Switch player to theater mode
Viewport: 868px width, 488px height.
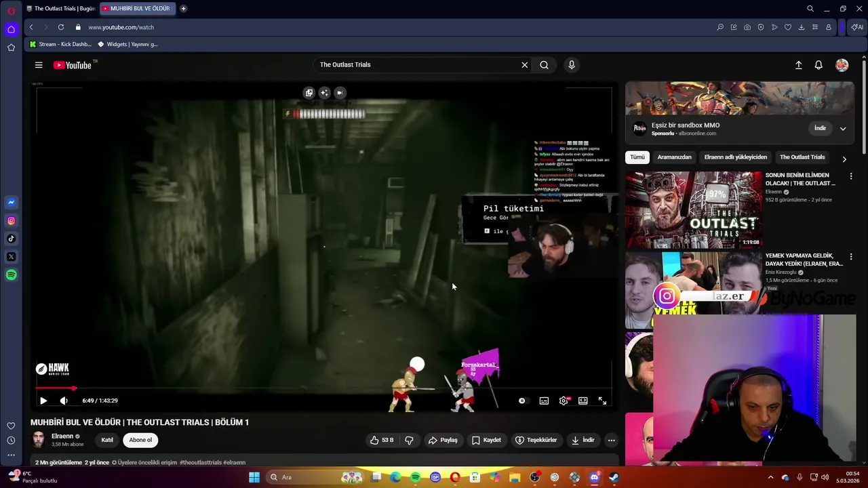pyautogui.click(x=583, y=401)
